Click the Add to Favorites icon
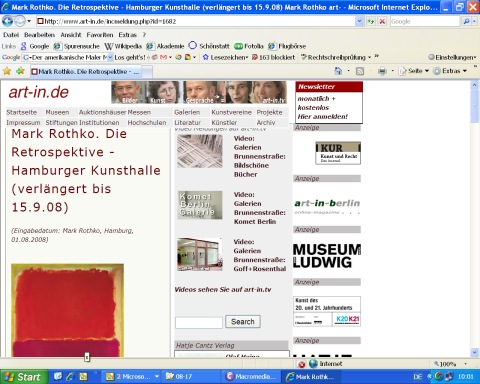The image size is (480, 384). point(21,71)
